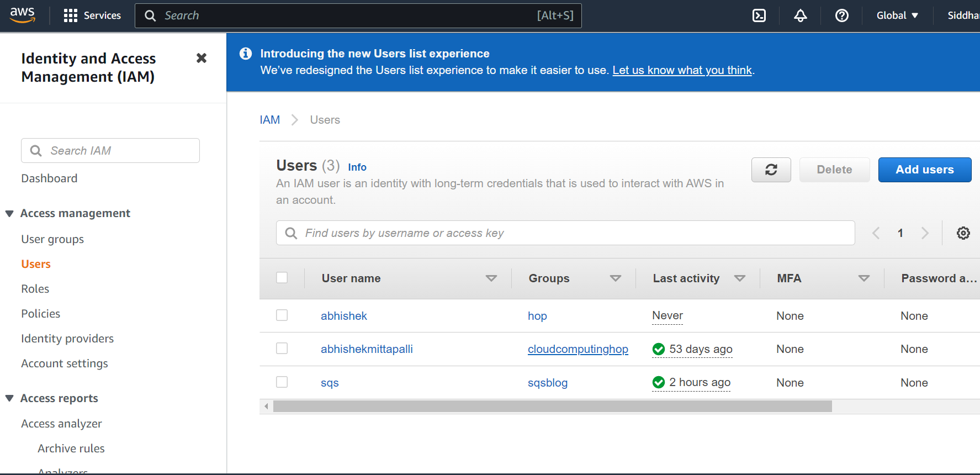Sort by Last activity column arrow
The image size is (980, 475).
pos(740,278)
